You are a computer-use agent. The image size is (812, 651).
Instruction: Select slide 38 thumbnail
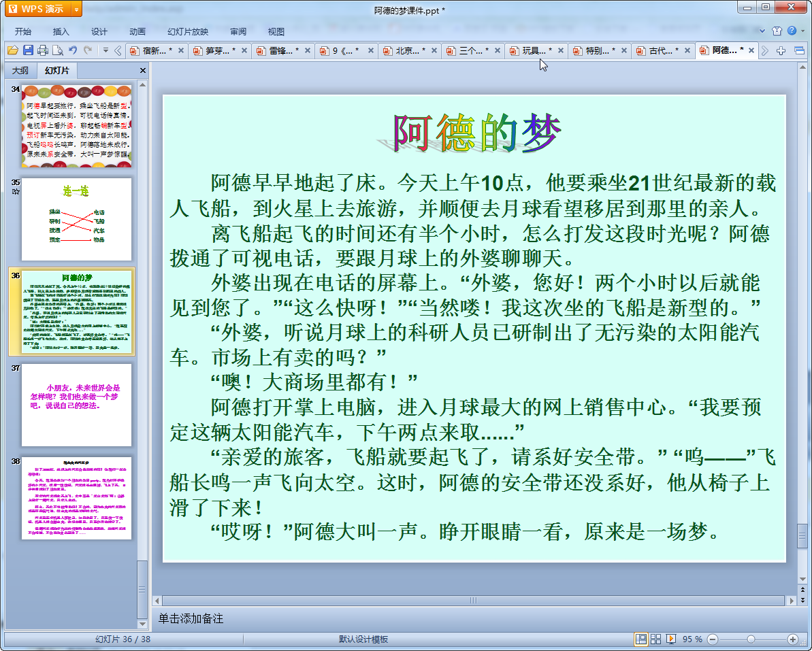(77, 498)
